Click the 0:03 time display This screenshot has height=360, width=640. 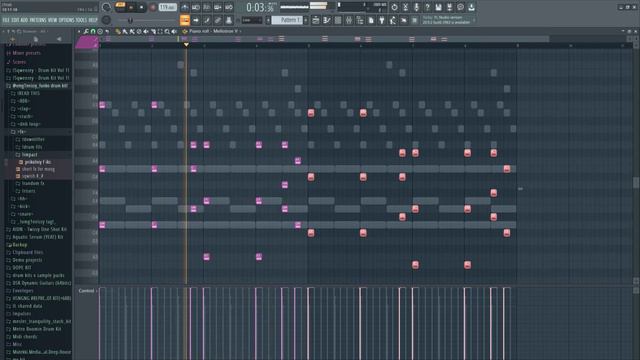click(260, 7)
